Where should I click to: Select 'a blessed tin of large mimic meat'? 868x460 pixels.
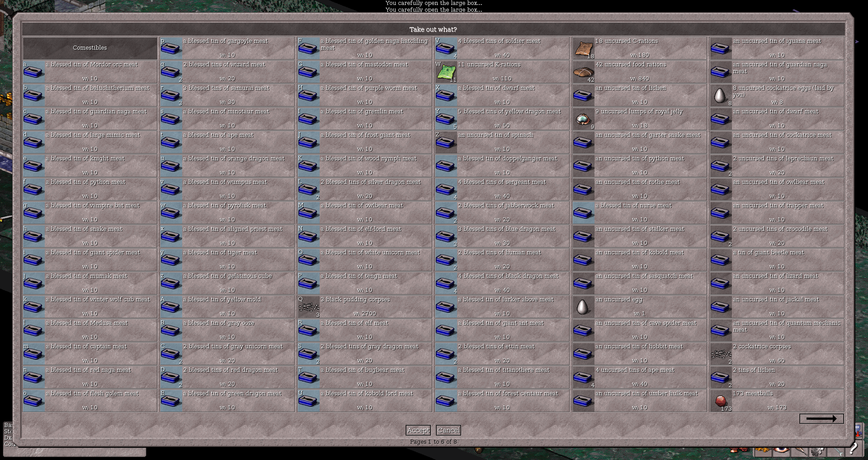[x=90, y=142]
